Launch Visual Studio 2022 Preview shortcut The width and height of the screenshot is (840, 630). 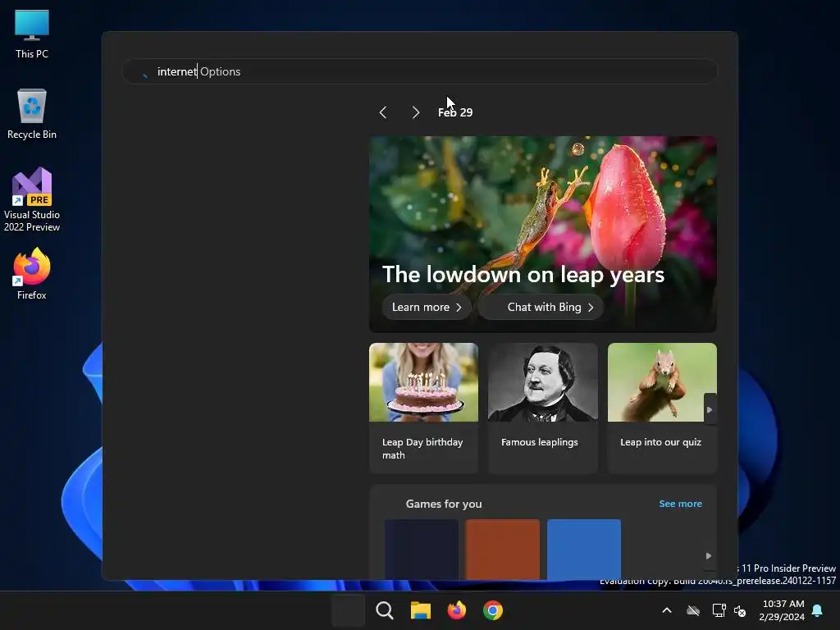pyautogui.click(x=32, y=199)
